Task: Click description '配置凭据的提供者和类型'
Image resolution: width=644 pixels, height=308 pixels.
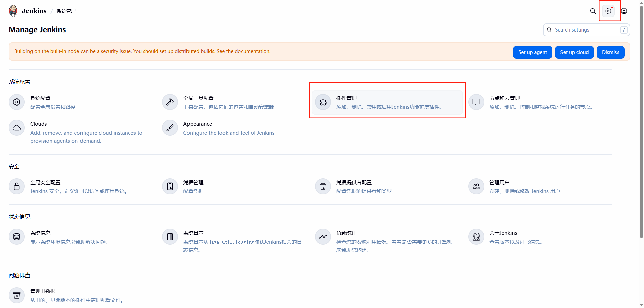Action: pos(364,191)
